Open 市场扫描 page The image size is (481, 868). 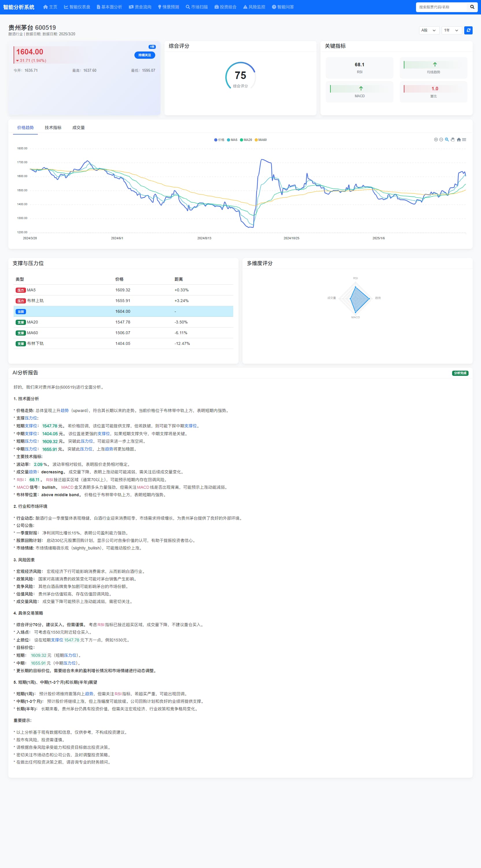(197, 7)
